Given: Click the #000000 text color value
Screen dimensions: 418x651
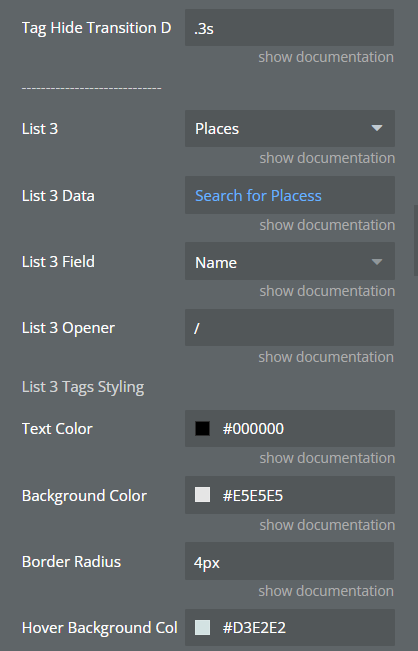Looking at the screenshot, I should [253, 429].
